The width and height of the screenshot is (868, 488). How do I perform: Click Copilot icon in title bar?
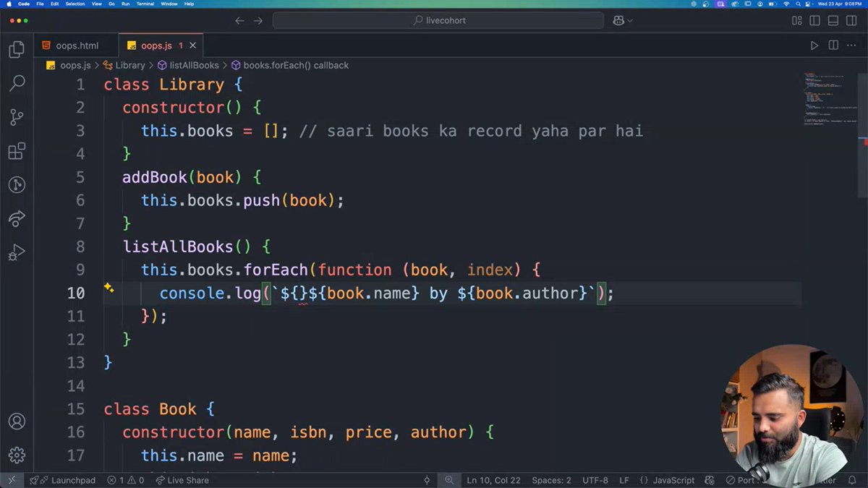[618, 20]
